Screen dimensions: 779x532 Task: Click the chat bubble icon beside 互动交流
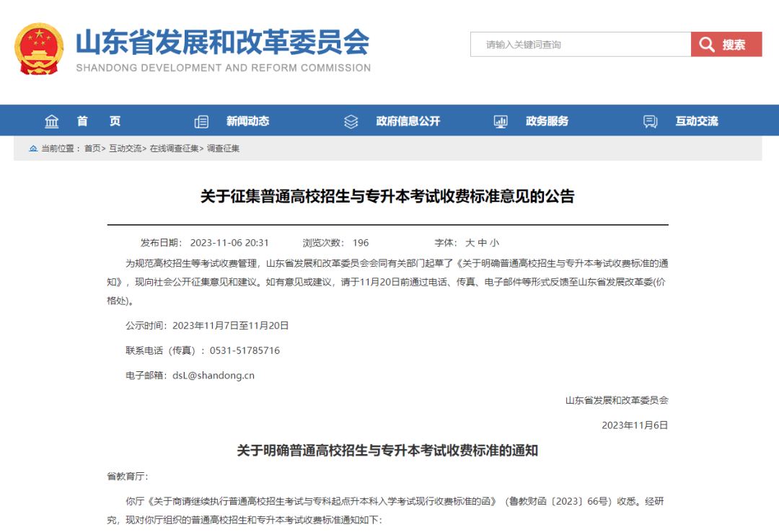[x=650, y=122]
